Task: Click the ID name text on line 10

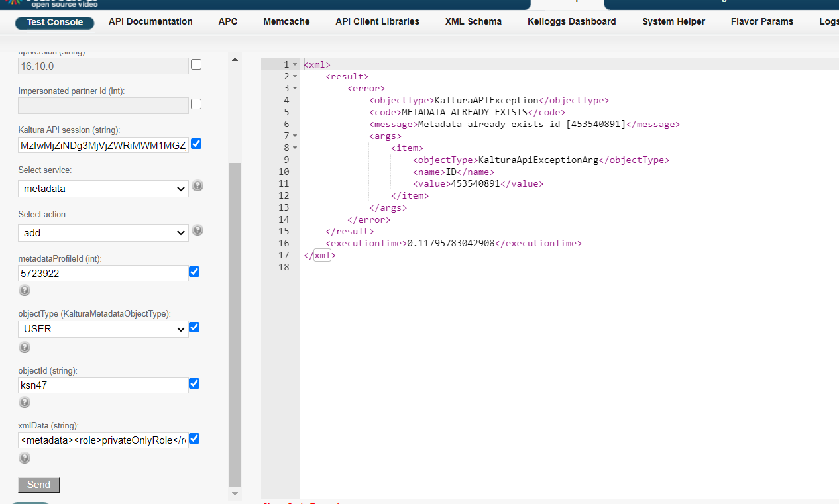Action: tap(451, 172)
